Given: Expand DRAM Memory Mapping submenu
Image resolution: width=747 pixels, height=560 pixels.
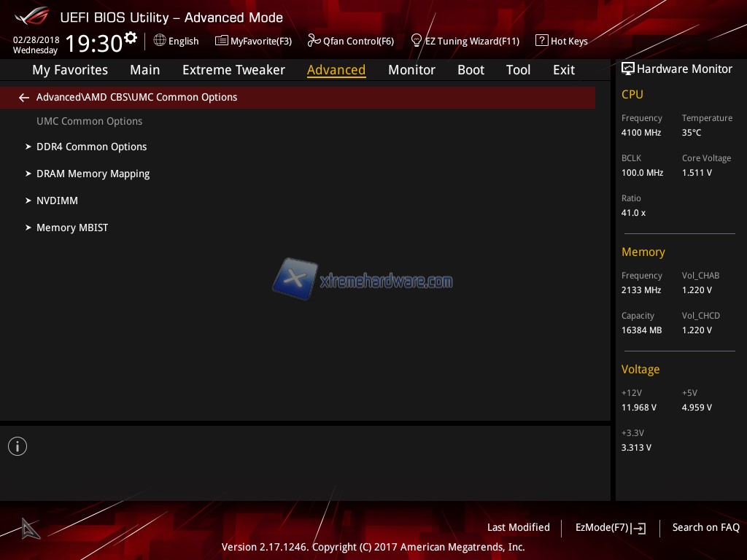Looking at the screenshot, I should click(93, 174).
